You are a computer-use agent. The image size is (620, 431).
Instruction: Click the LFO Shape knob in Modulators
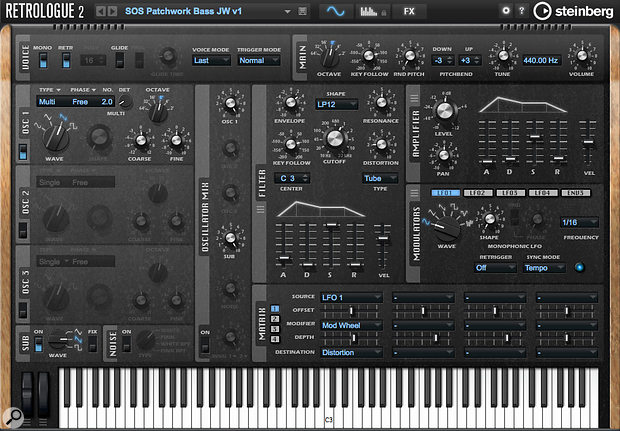(x=490, y=219)
